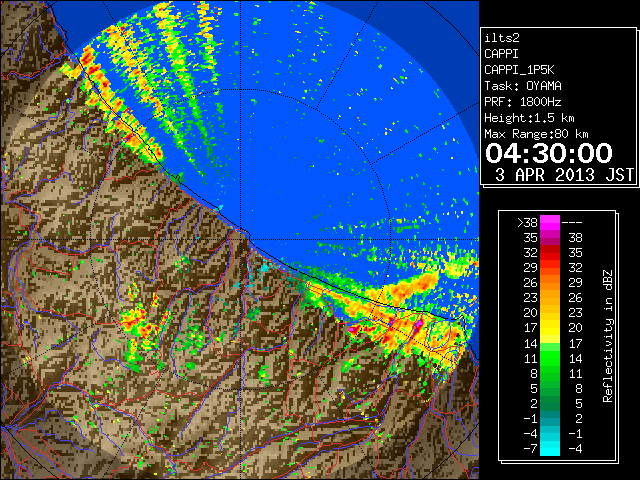
Task: Select the 'Task: OYAMA' line
Action: 523,86
